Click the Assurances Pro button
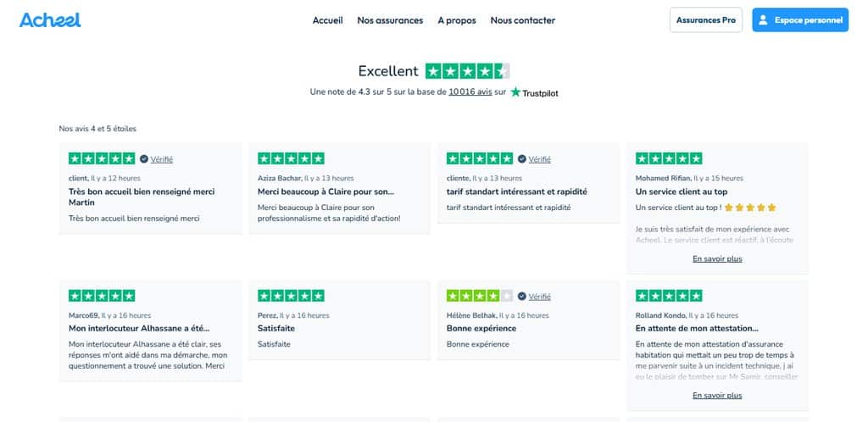Screen dimensions: 868x422 [706, 19]
